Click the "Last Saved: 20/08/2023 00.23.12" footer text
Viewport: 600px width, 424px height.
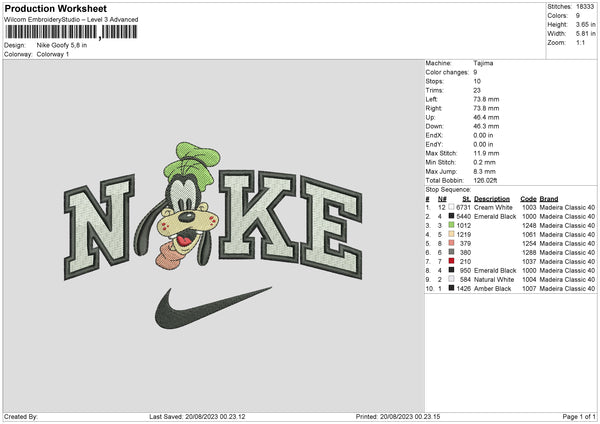(x=197, y=417)
